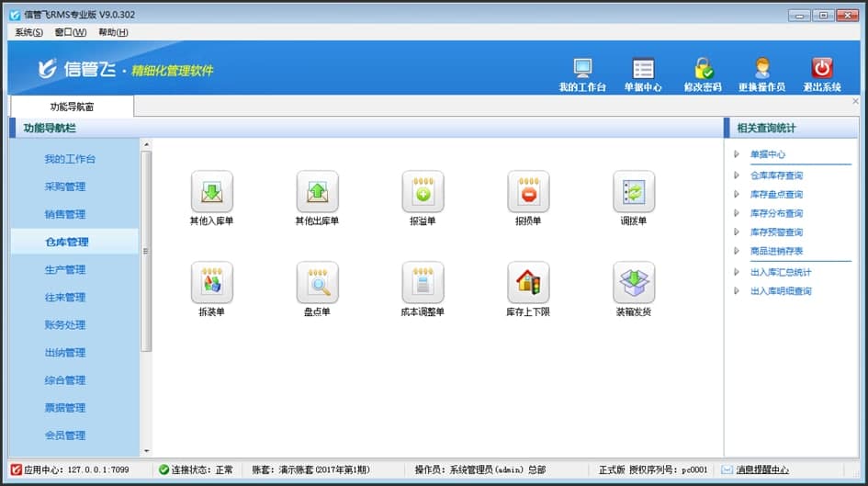Open the 窗口(W) menu

[71, 32]
